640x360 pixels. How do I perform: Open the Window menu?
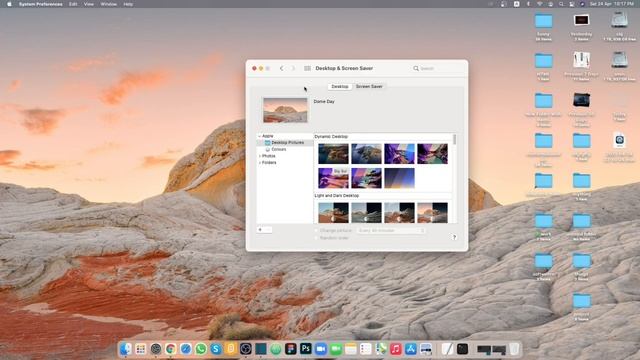109,4
